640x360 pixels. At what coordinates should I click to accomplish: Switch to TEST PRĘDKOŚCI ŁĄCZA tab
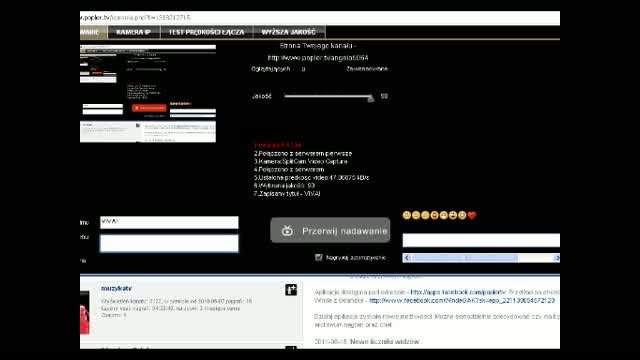(x=207, y=32)
